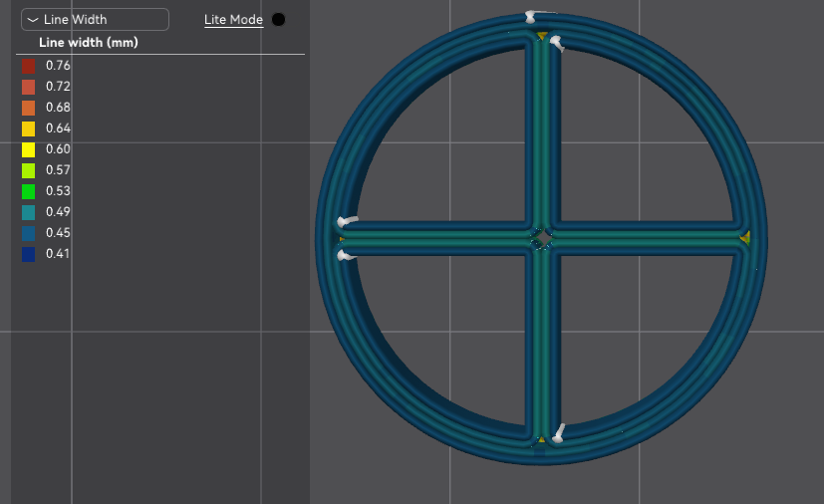Select the 0.72 line width swatch
This screenshot has height=504, width=824.
(28, 87)
